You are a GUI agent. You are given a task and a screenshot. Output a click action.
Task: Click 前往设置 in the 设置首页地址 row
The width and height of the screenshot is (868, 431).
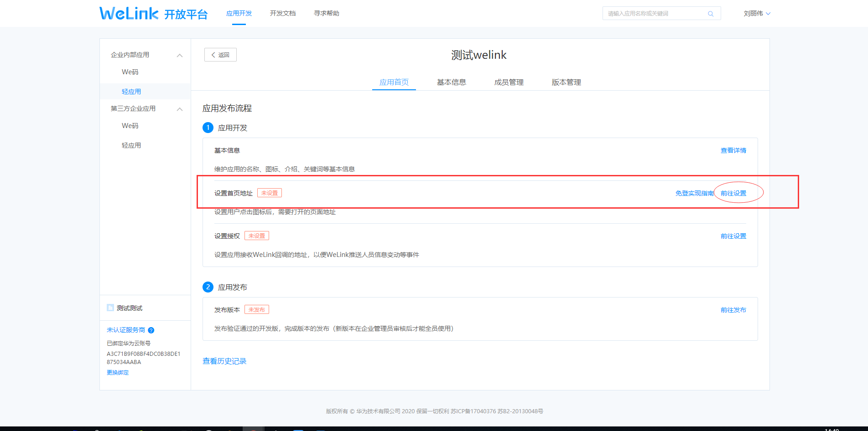pos(733,193)
